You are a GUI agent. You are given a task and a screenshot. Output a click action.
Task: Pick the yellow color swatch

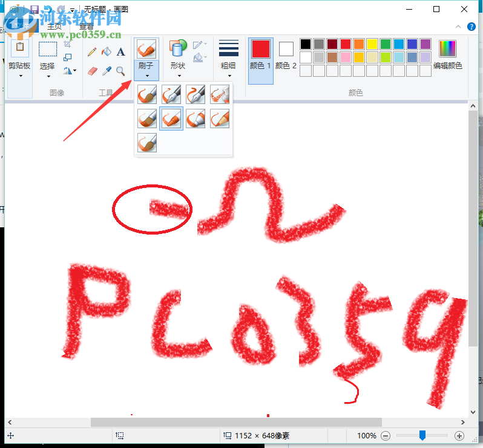coord(372,44)
